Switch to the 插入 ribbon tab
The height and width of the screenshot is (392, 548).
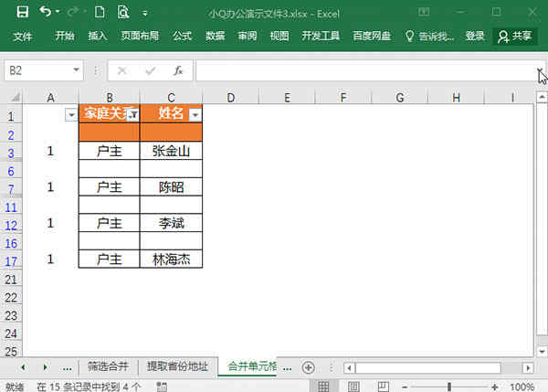tap(97, 36)
